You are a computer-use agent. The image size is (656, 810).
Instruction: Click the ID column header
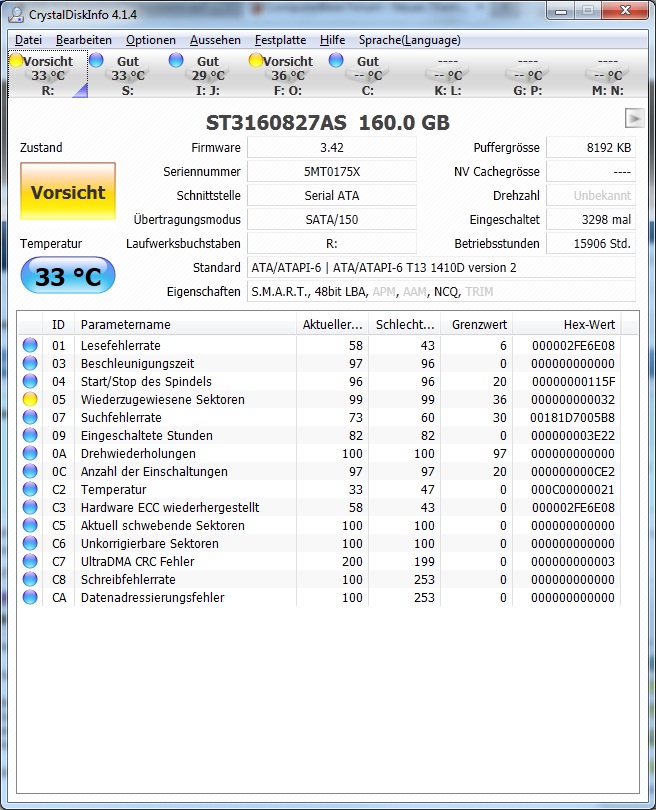click(x=58, y=324)
